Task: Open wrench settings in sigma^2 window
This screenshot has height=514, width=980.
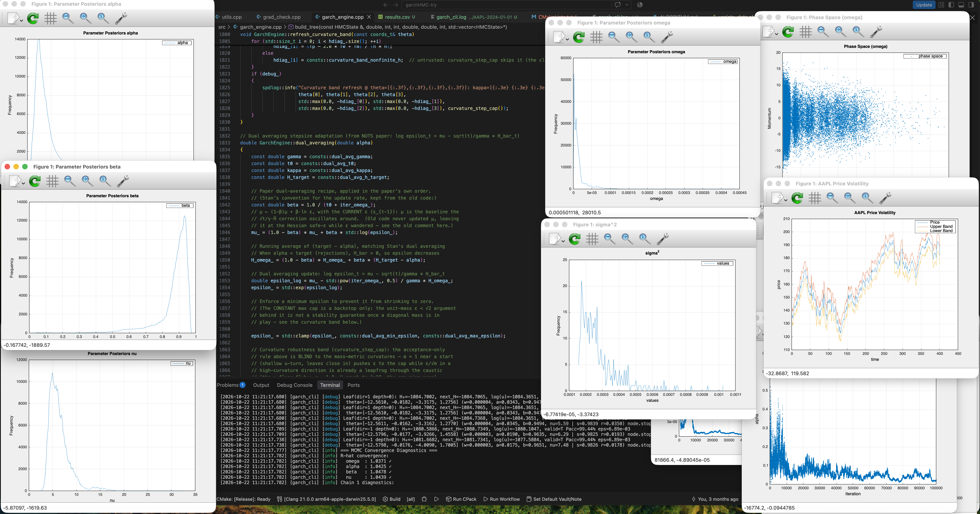Action: (662, 239)
